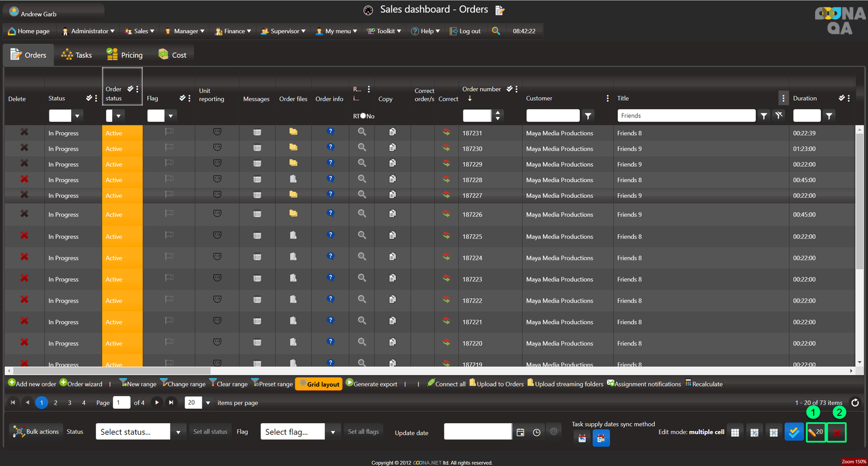The height and width of the screenshot is (466, 868).
Task: Switch to the Pricing tab
Action: click(x=125, y=55)
